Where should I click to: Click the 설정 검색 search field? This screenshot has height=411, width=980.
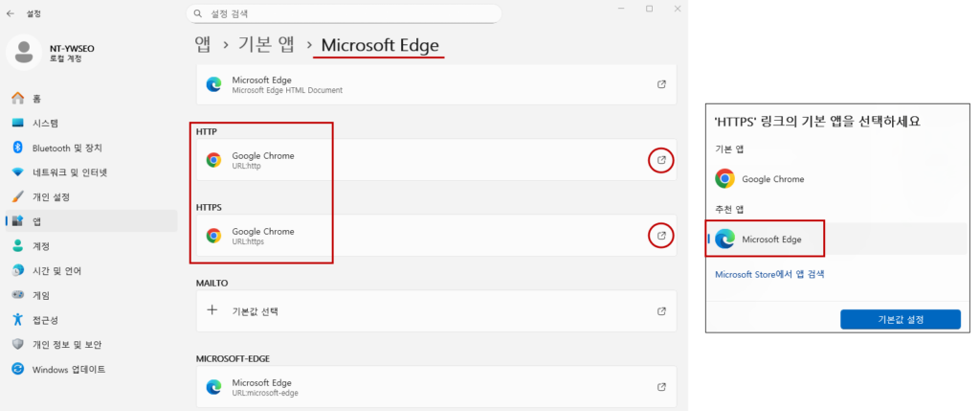click(345, 14)
